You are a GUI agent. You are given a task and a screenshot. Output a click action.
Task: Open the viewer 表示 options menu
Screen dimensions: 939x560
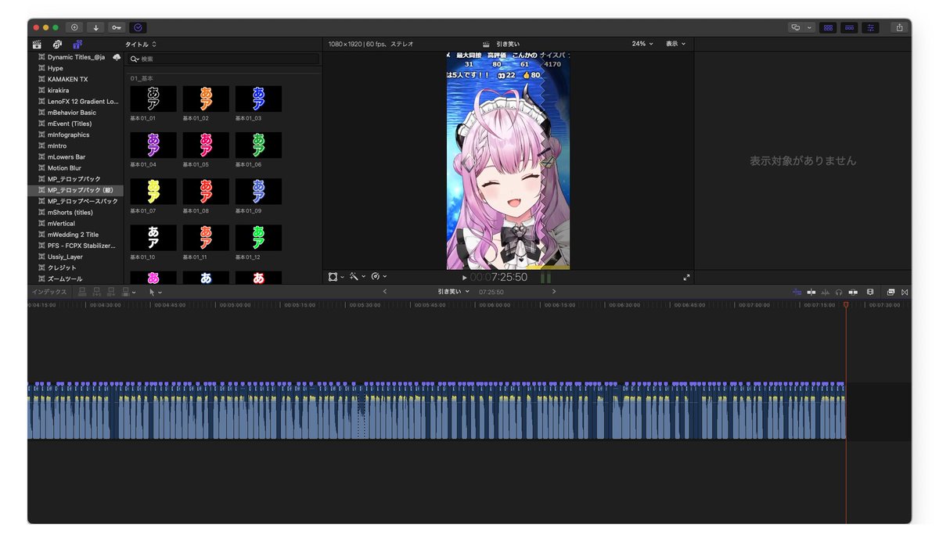pyautogui.click(x=675, y=44)
